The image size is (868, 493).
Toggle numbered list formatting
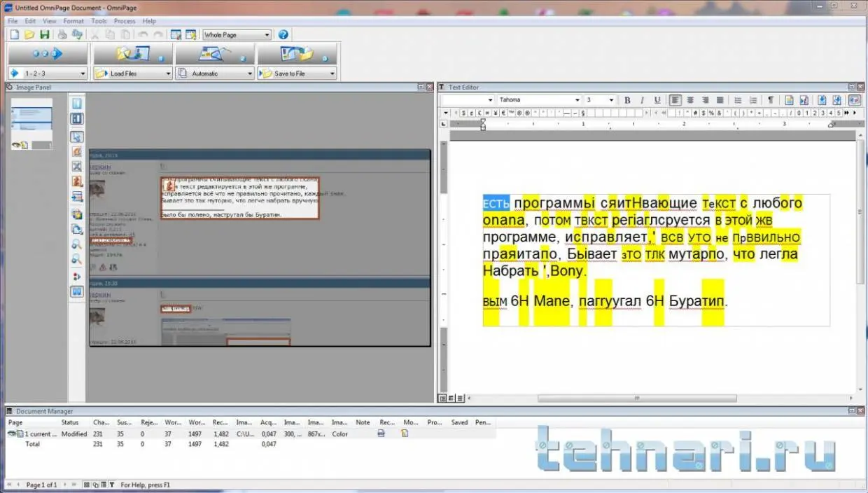[x=752, y=100]
